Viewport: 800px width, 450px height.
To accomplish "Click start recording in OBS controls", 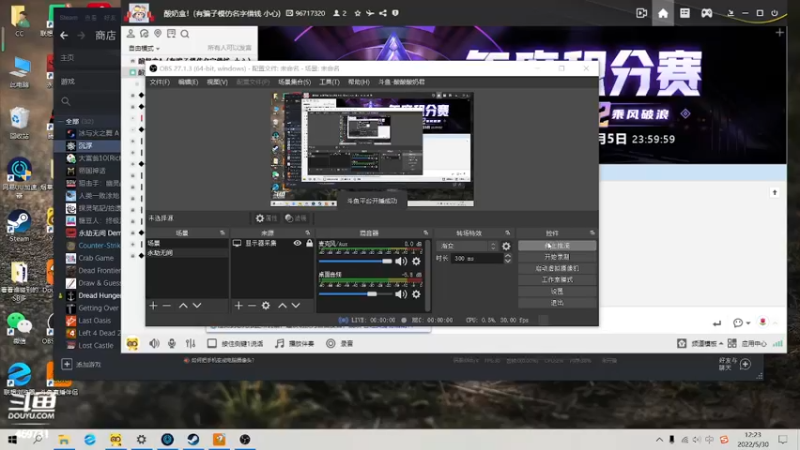I will (557, 257).
